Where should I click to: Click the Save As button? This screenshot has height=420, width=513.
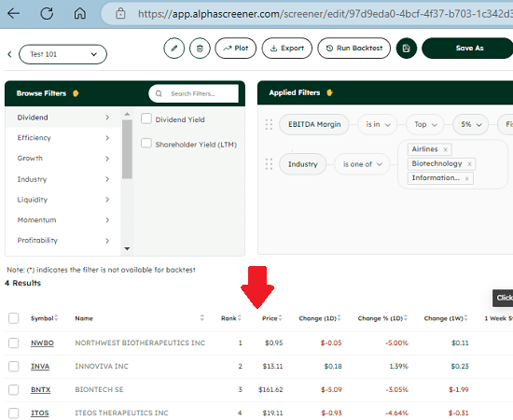point(468,49)
